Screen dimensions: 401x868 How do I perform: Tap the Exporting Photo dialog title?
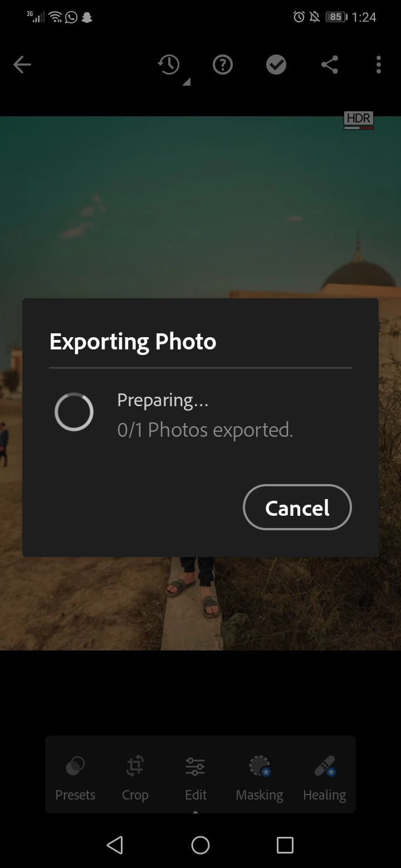[133, 341]
